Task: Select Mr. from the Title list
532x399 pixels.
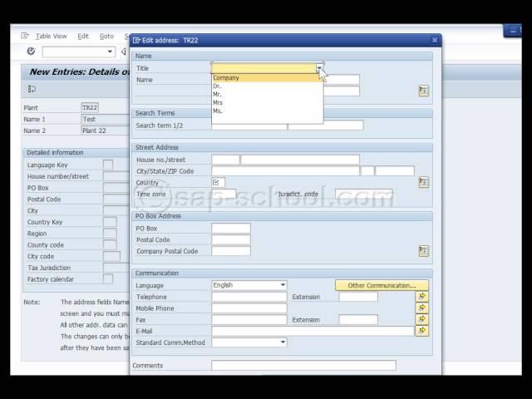Action: pyautogui.click(x=268, y=94)
